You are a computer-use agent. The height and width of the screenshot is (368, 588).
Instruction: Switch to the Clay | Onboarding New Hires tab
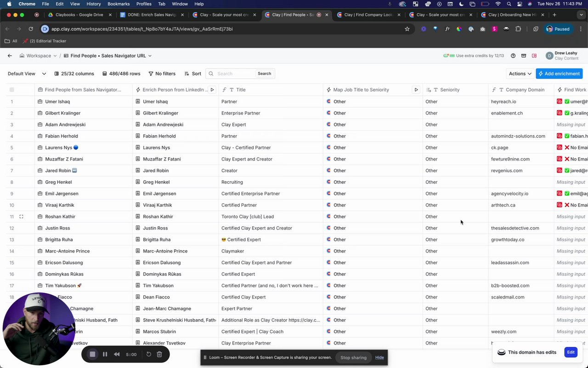[512, 15]
